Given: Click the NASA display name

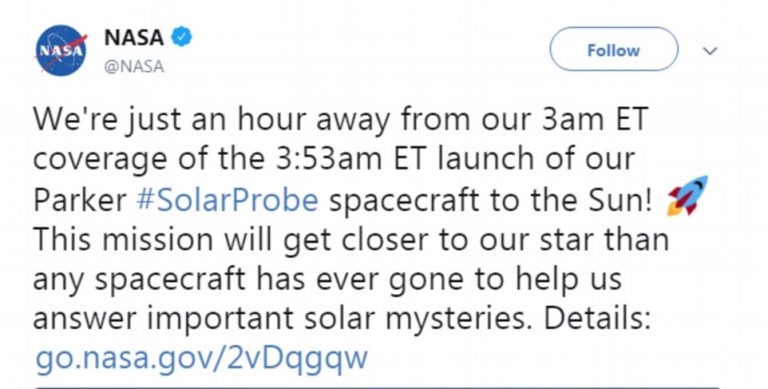Looking at the screenshot, I should click(x=134, y=38).
